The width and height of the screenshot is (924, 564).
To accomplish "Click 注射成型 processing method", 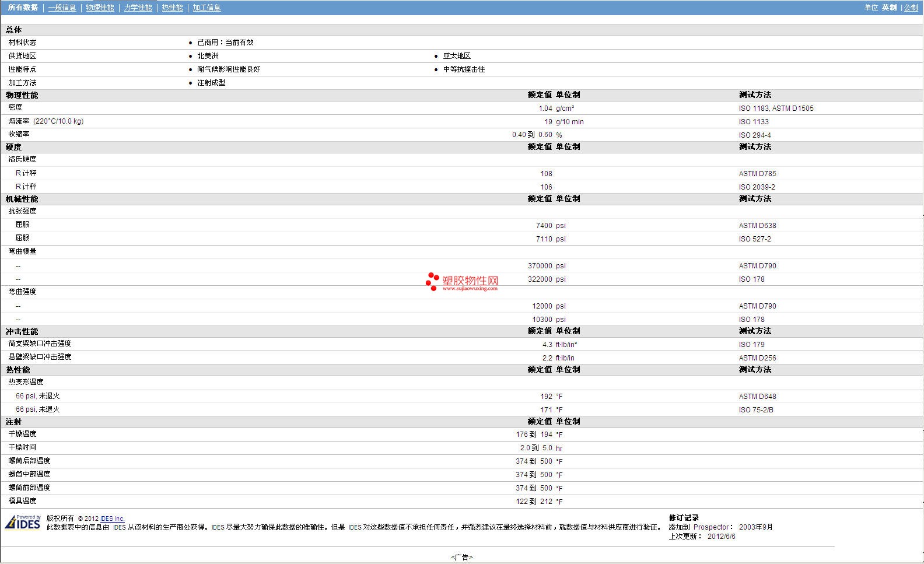I will tap(211, 83).
